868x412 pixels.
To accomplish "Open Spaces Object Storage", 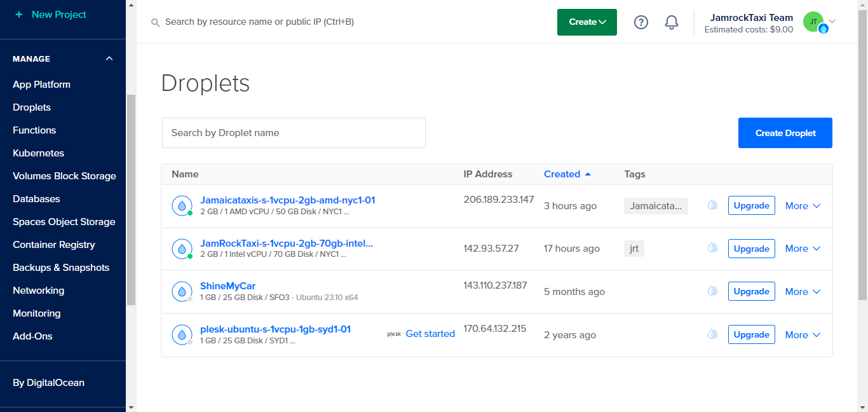I will 64,222.
